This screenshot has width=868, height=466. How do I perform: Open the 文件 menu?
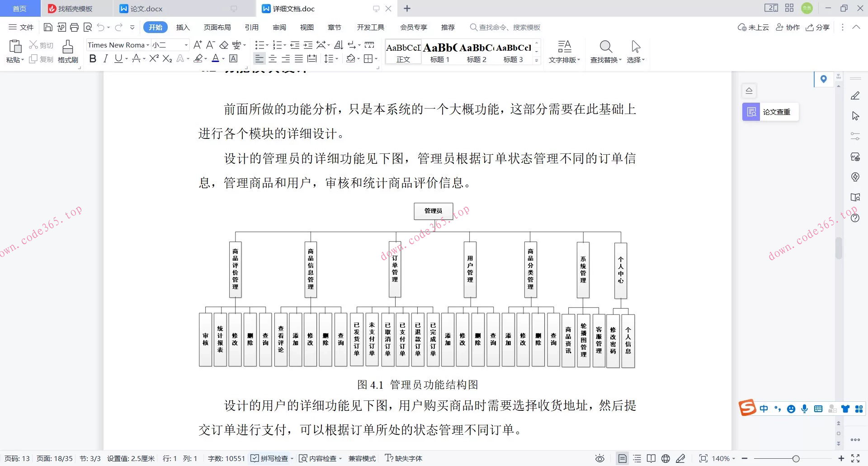click(21, 27)
